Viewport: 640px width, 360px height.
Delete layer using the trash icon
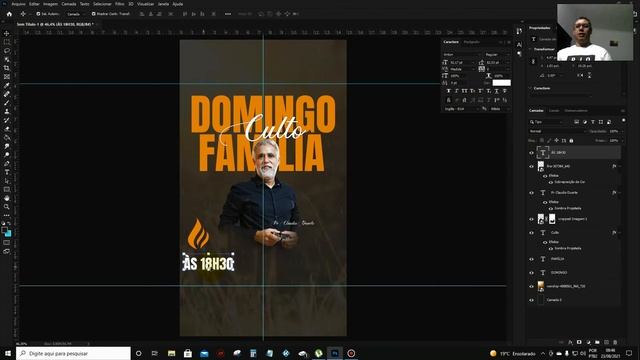(615, 342)
